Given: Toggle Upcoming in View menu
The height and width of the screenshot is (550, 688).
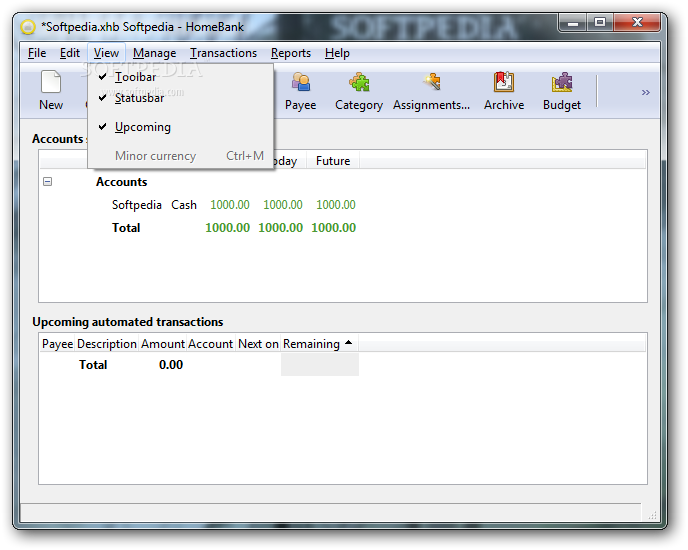Looking at the screenshot, I should coord(181,127).
